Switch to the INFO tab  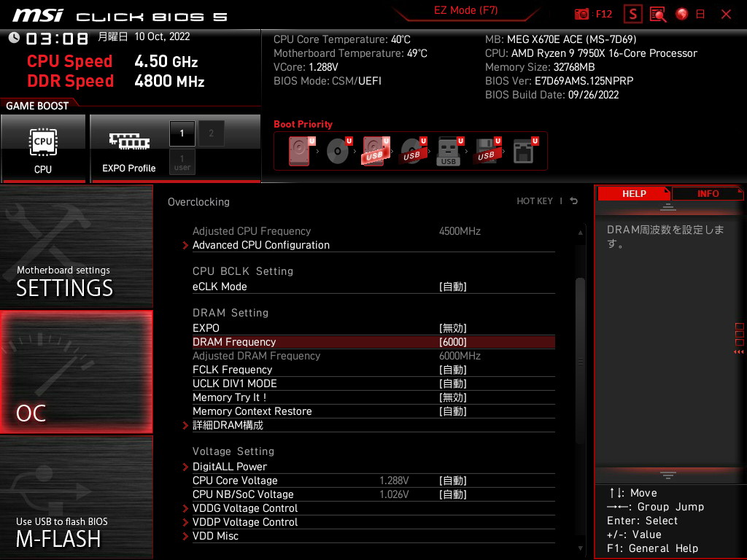[708, 193]
